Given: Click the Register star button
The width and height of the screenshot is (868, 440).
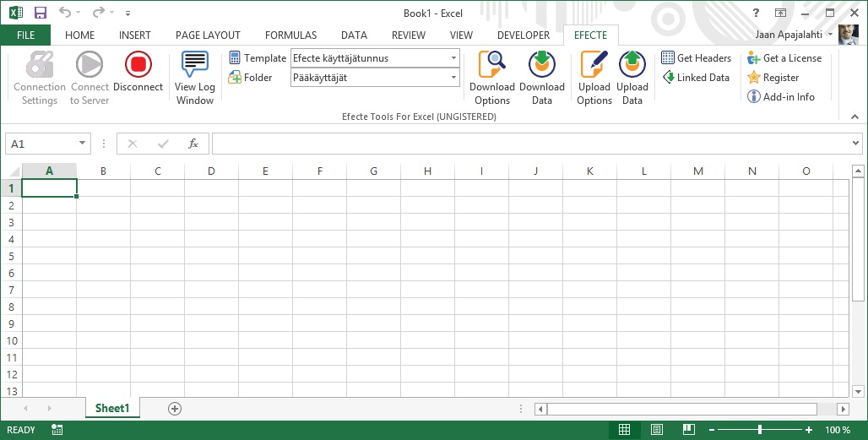Looking at the screenshot, I should tap(773, 78).
